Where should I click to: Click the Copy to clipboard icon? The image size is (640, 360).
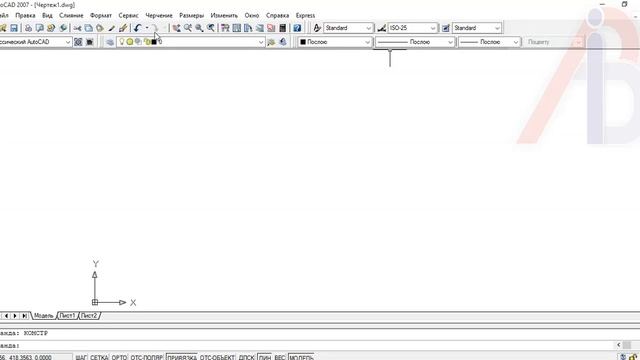[x=89, y=28]
